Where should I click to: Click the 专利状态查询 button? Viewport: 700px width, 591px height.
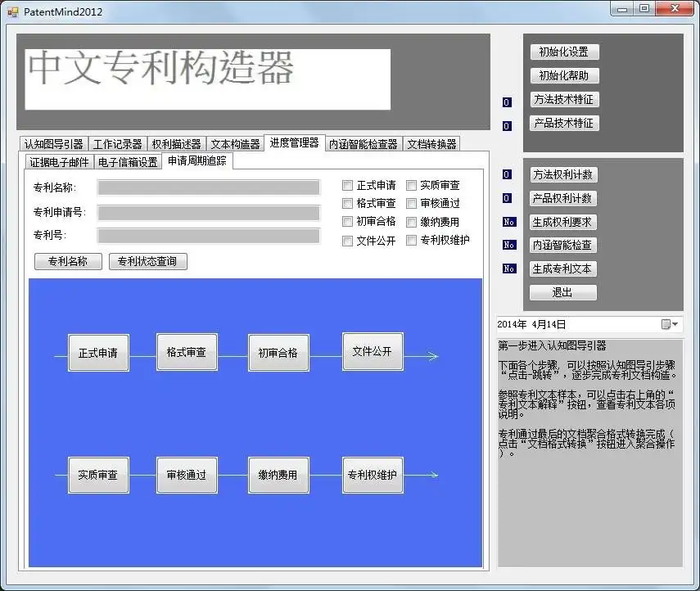[147, 261]
